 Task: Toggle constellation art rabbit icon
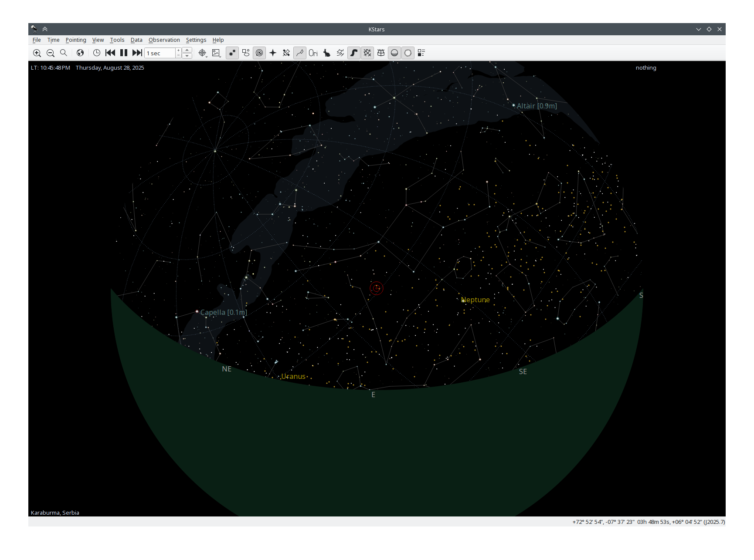[327, 53]
